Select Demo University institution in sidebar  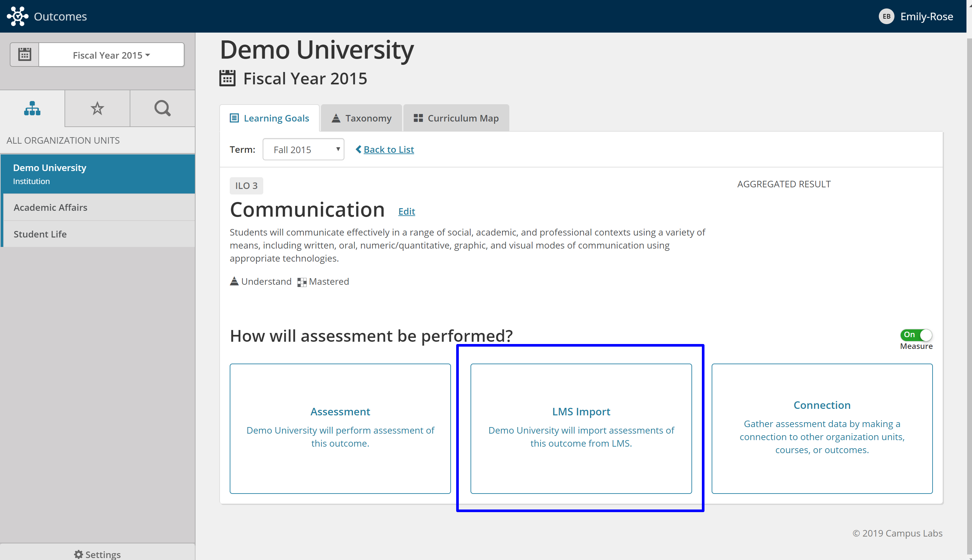98,174
